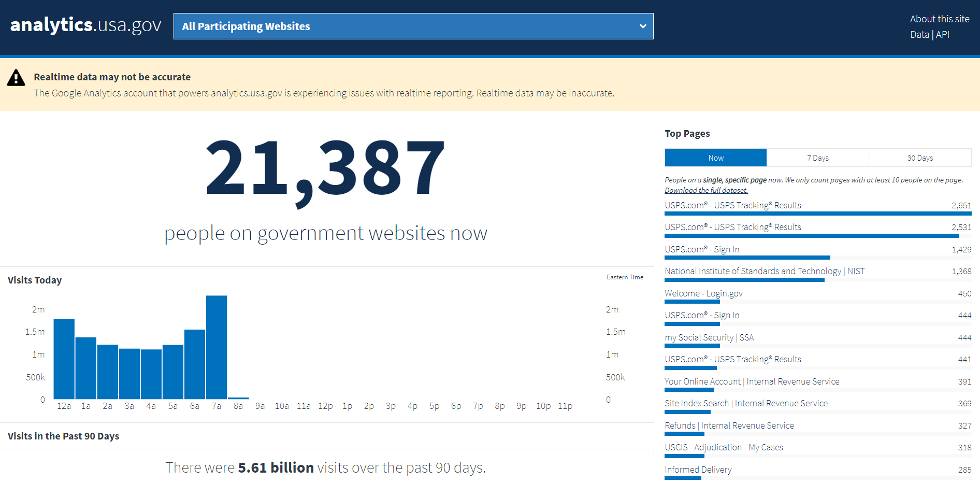Viewport: 980px width, 483px height.
Task: Click the Data link in the header
Action: click(919, 34)
